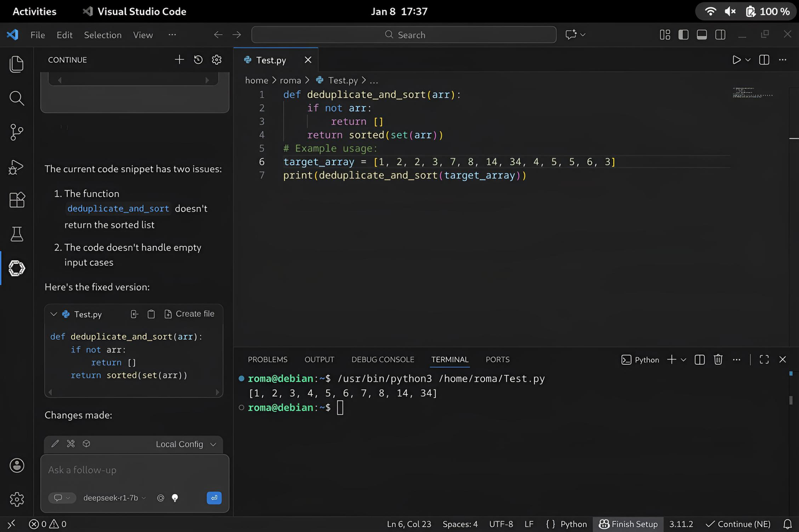
Task: Split the terminal panel
Action: [700, 359]
